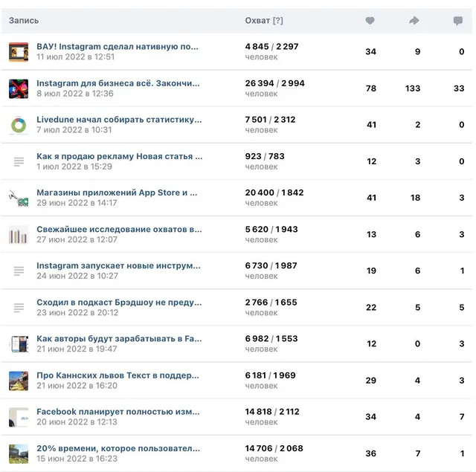Click date 1 июл 2022 в 15:29
This screenshot has height=472, width=476.
pyautogui.click(x=74, y=167)
